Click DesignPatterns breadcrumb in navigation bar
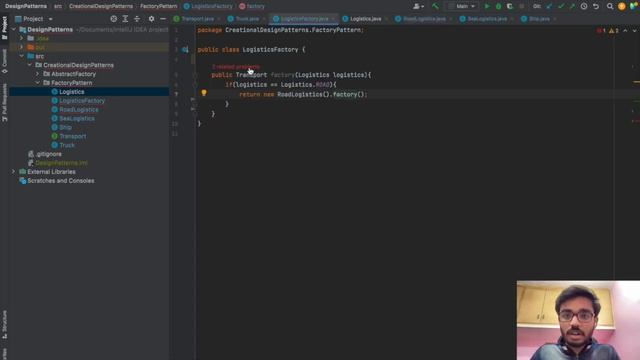The width and height of the screenshot is (640, 360). pyautogui.click(x=26, y=6)
